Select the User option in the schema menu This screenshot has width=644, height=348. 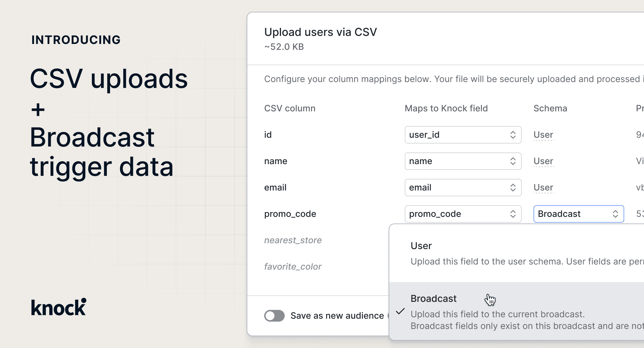(421, 246)
